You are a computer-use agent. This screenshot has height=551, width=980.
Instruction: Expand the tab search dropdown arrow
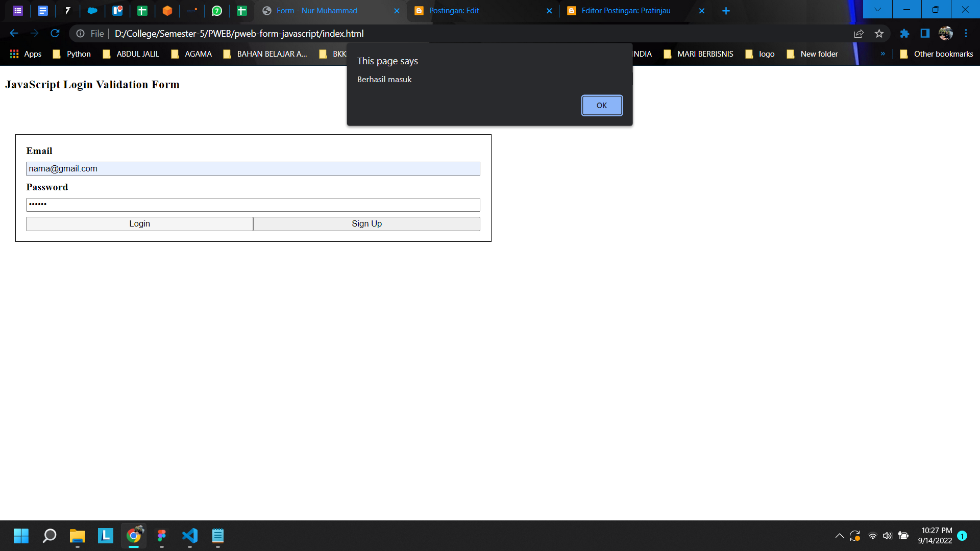coord(877,10)
